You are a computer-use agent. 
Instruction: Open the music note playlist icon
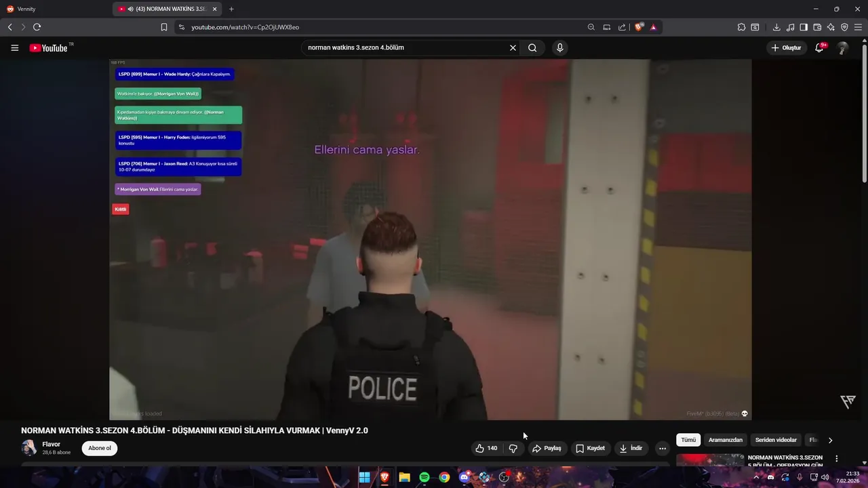pyautogui.click(x=791, y=27)
